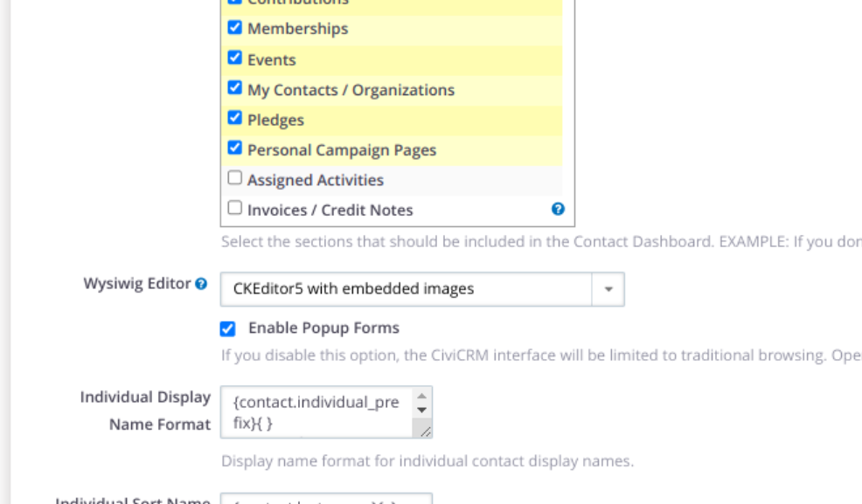This screenshot has height=504, width=862.
Task: Disable My Contacts / Organizations section
Action: tap(234, 88)
